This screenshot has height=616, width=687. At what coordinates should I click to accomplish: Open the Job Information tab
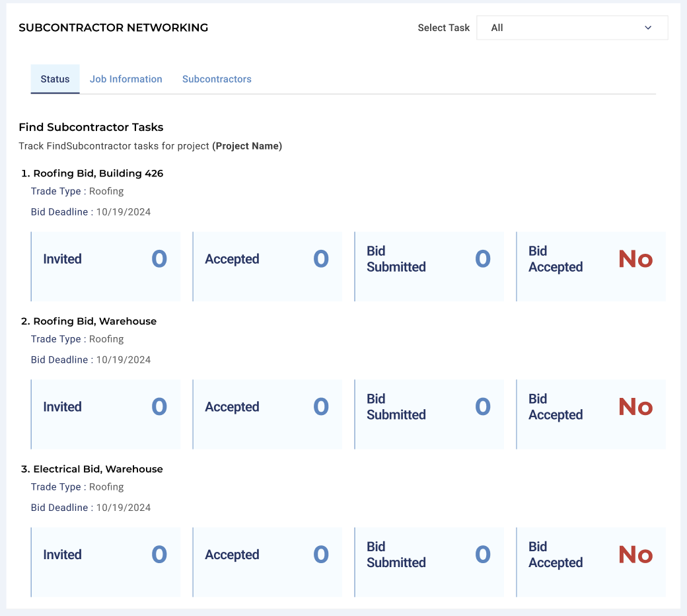coord(126,79)
